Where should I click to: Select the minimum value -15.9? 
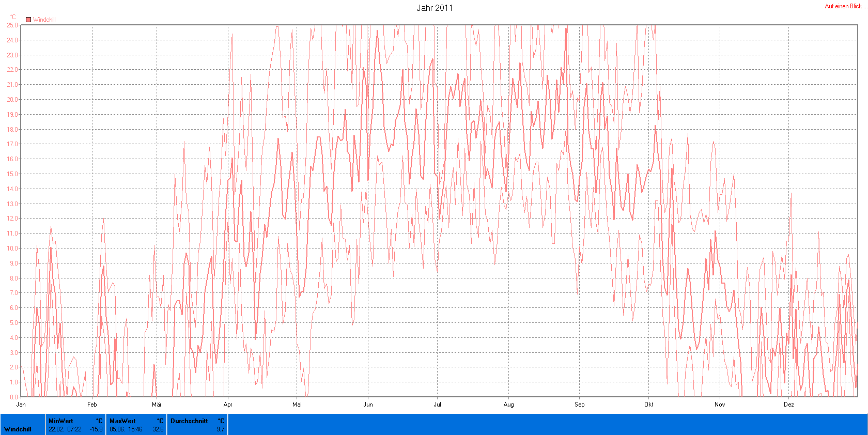click(97, 429)
